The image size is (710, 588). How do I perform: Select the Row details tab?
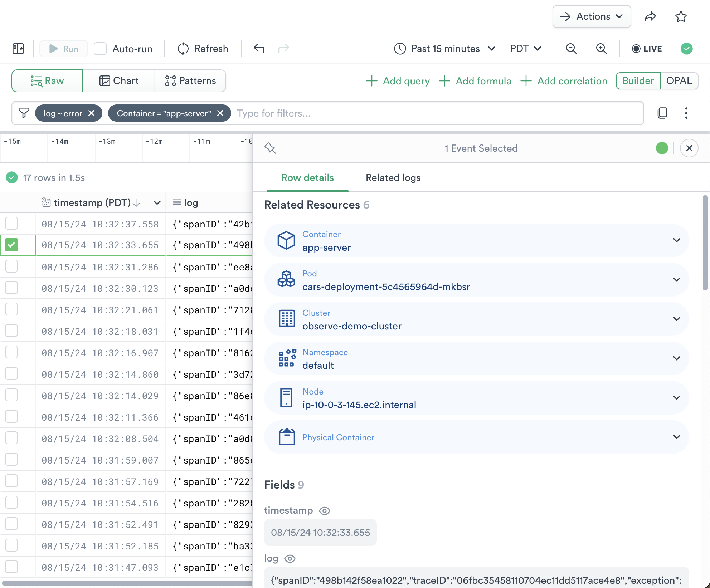307,178
